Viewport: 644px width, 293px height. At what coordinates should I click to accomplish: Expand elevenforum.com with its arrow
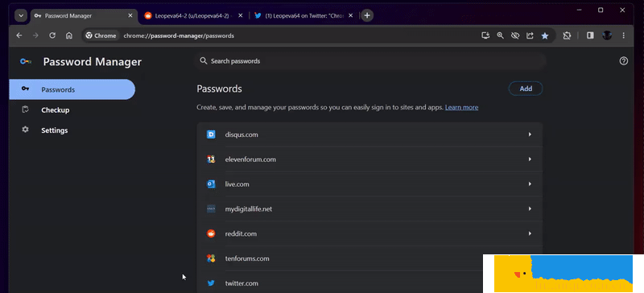point(530,159)
